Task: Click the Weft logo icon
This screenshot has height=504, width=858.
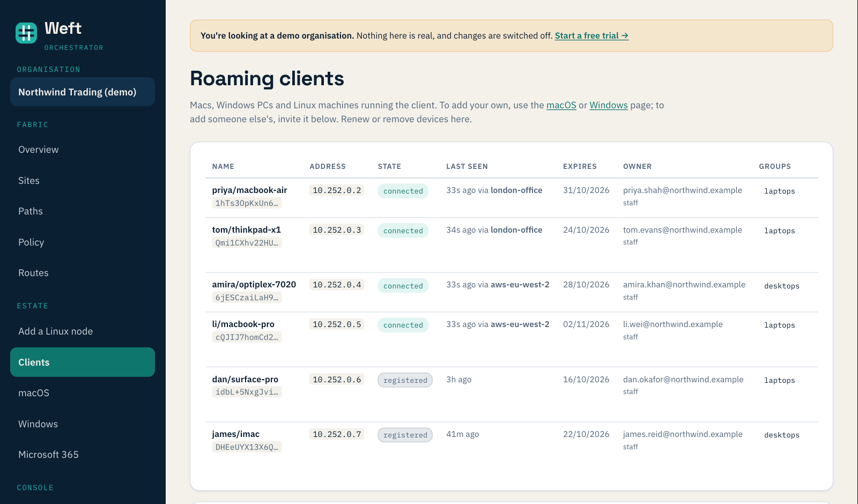Action: (26, 33)
